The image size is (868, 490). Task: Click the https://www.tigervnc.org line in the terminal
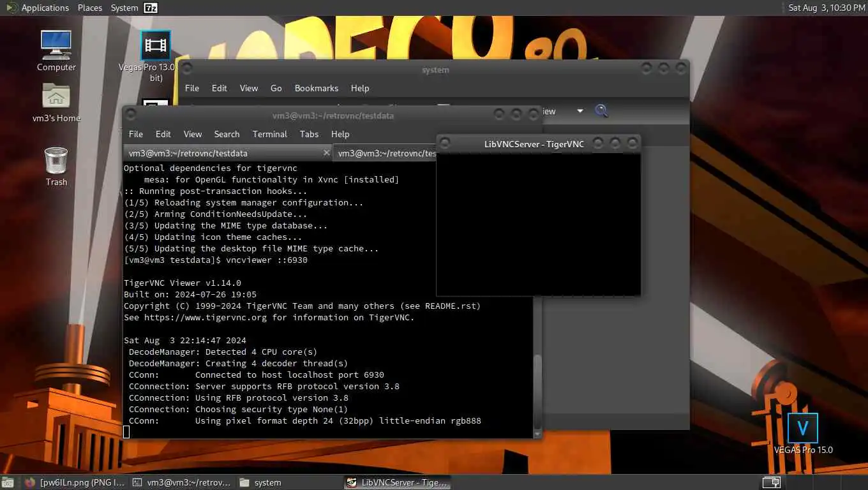coord(269,318)
